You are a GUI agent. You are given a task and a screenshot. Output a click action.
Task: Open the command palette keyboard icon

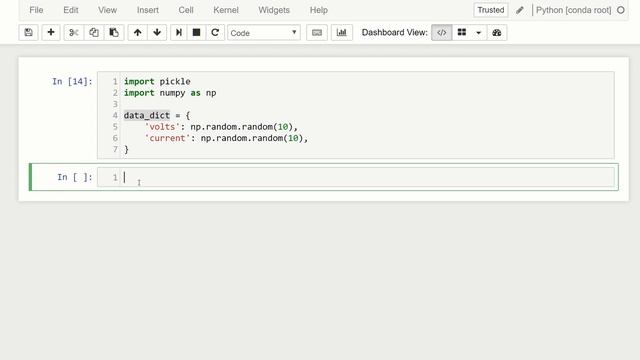(x=317, y=33)
